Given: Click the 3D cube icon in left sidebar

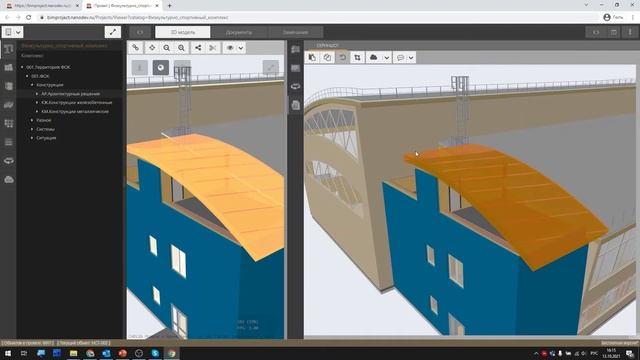Looking at the screenshot, I should pyautogui.click(x=9, y=86).
